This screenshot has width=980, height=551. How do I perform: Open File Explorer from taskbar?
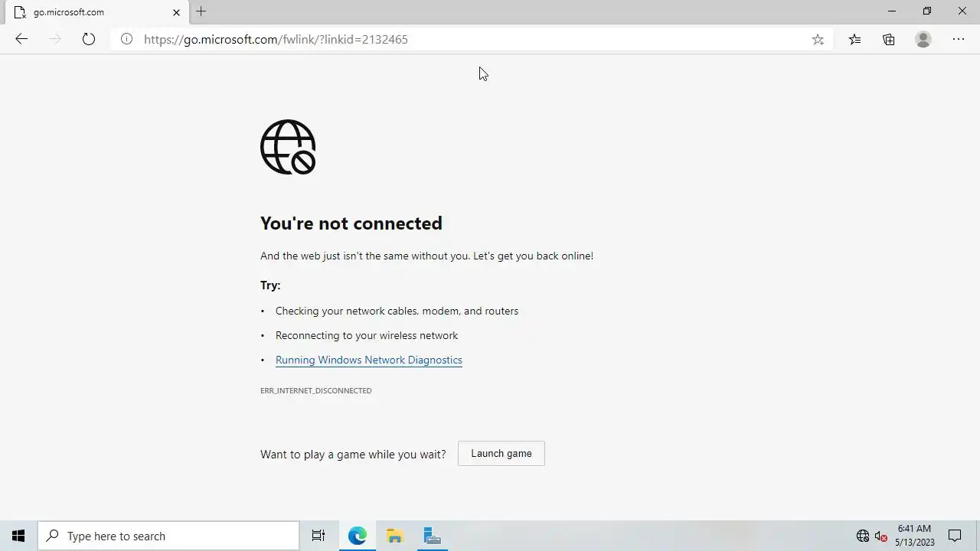pos(395,536)
